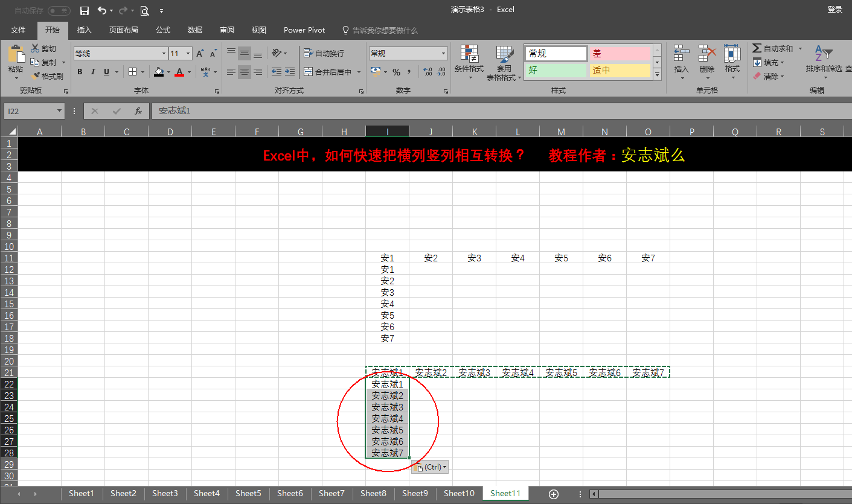The image size is (852, 504).
Task: Click the wén phonetic guide icon
Action: click(206, 72)
